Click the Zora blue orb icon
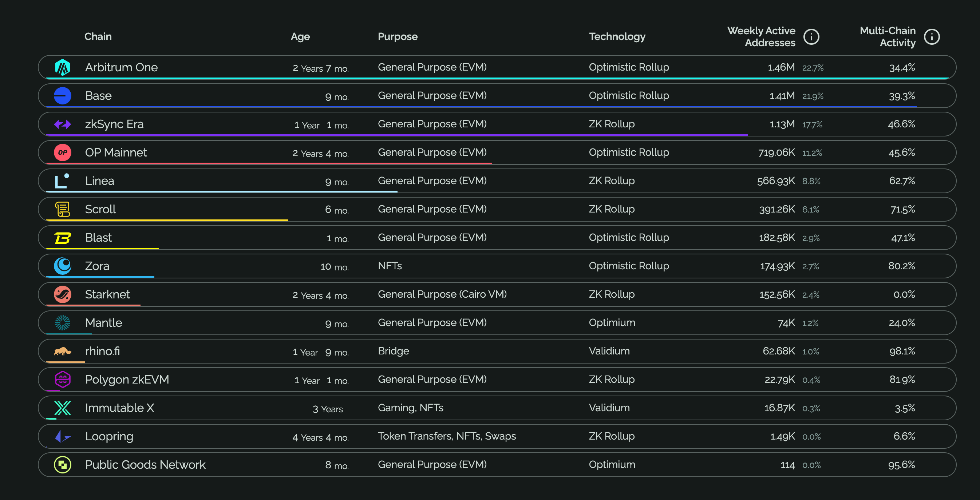The width and height of the screenshot is (980, 500). [62, 266]
